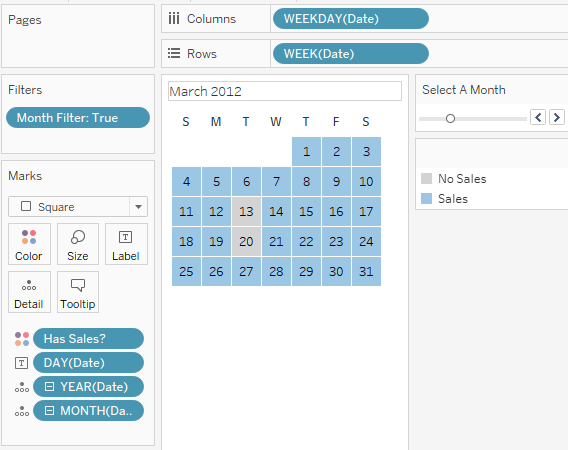Open the Detail marks card
568x450 pixels.
(x=29, y=292)
